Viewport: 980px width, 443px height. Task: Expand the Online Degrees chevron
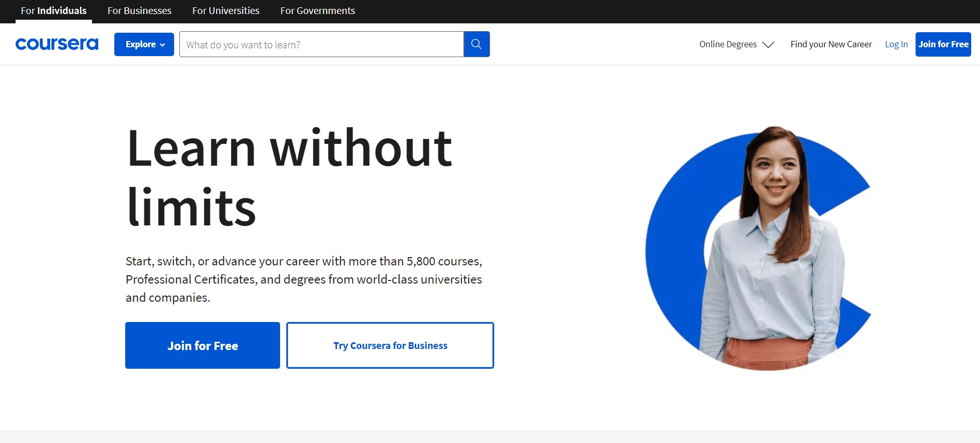[768, 45]
